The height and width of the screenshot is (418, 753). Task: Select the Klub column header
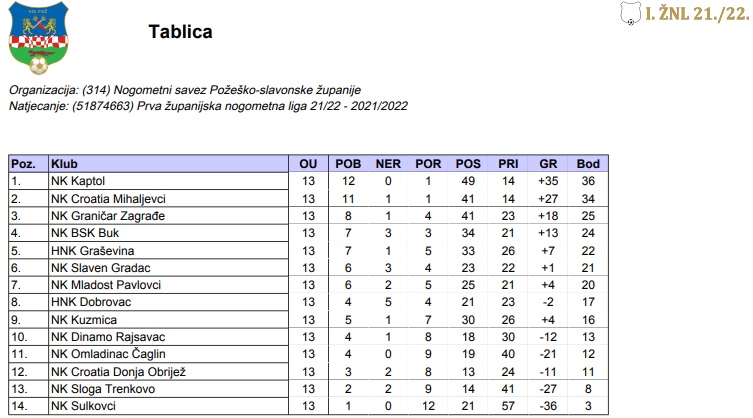(x=64, y=164)
